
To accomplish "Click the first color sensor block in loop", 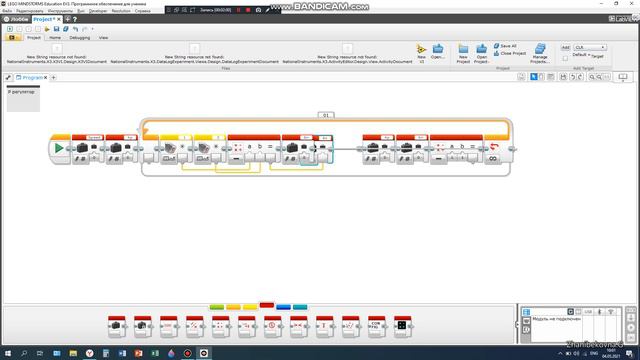I will pyautogui.click(x=176, y=149).
